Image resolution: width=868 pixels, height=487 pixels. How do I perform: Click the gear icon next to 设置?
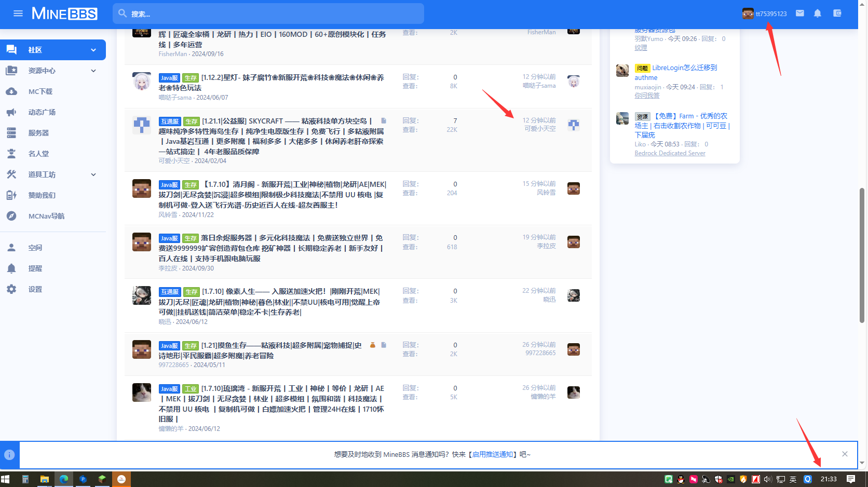point(11,289)
